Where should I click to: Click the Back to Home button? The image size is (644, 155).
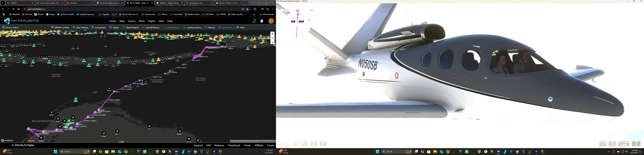coord(10,27)
